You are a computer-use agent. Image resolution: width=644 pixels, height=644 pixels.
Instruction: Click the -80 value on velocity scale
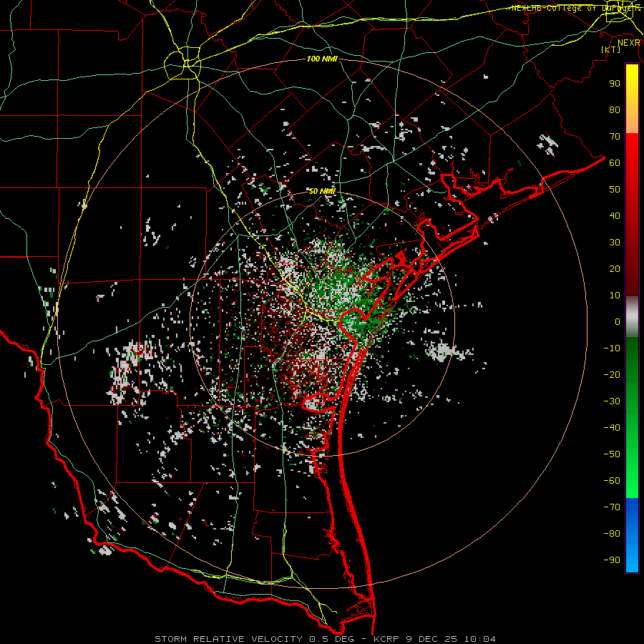612,534
